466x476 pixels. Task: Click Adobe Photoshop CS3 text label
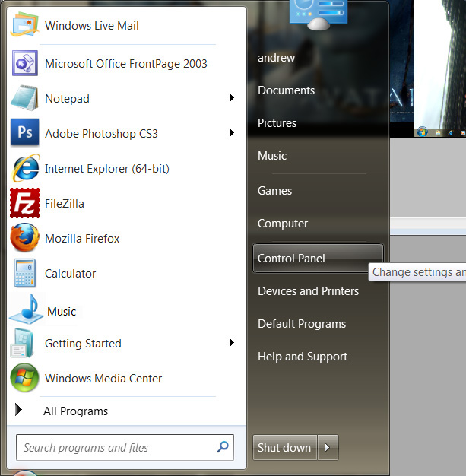click(x=101, y=134)
